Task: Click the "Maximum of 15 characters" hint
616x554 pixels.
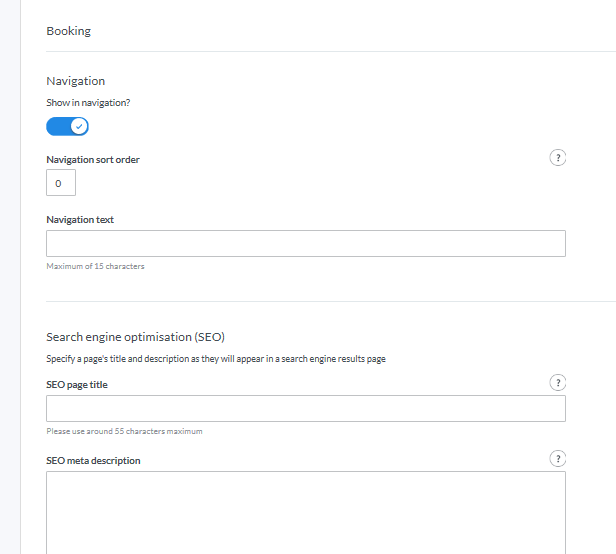Action: (x=95, y=266)
